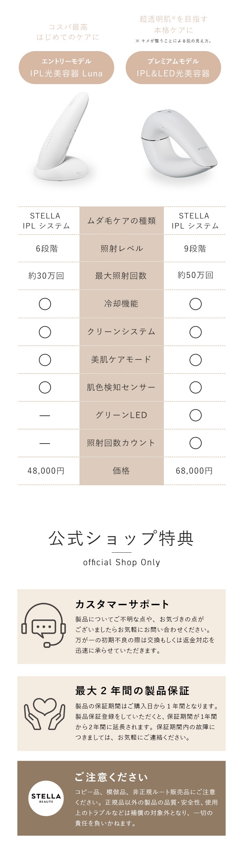
Task: Select the エントリーモデル IPL光美容器 Luna button
Action: click(x=66, y=68)
